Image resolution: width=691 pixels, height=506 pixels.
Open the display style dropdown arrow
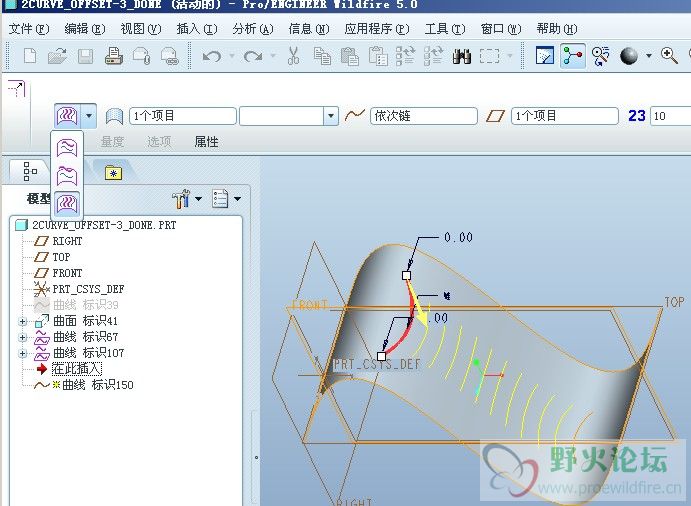pyautogui.click(x=648, y=56)
